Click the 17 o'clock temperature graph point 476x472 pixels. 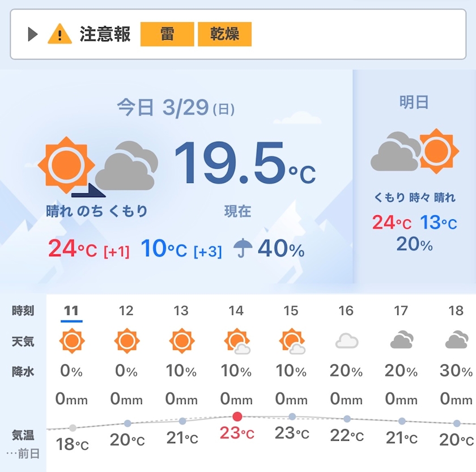402,421
